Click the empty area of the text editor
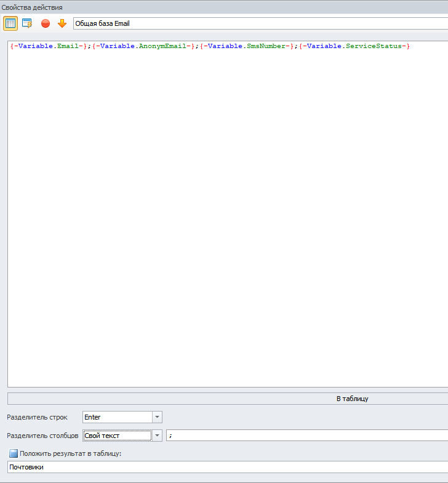This screenshot has height=483, width=448. coord(228,216)
